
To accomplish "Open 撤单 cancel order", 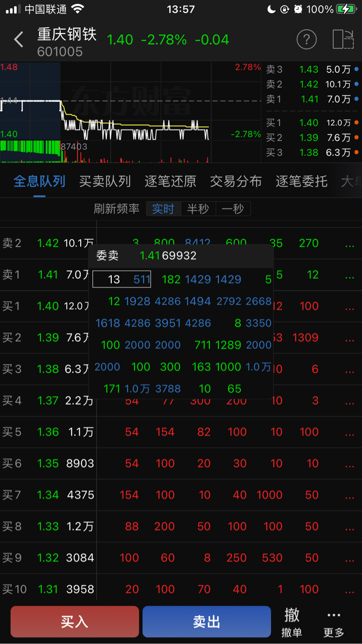I will coord(292,622).
